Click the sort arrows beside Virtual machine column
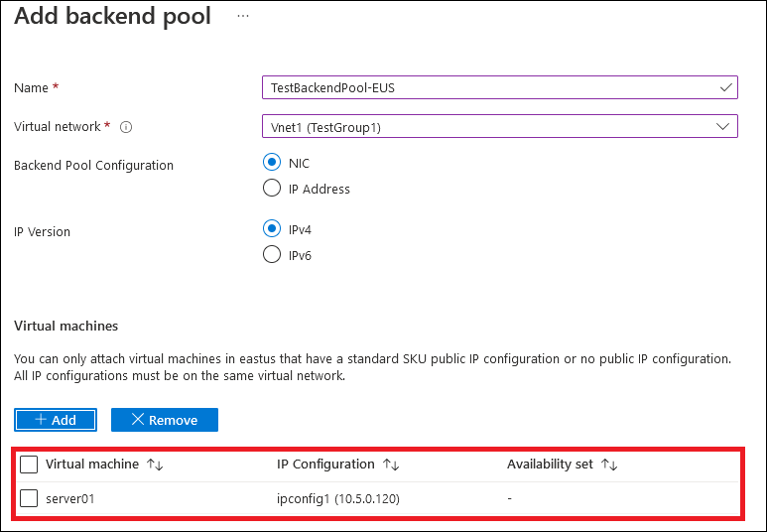767x532 pixels. [x=155, y=465]
